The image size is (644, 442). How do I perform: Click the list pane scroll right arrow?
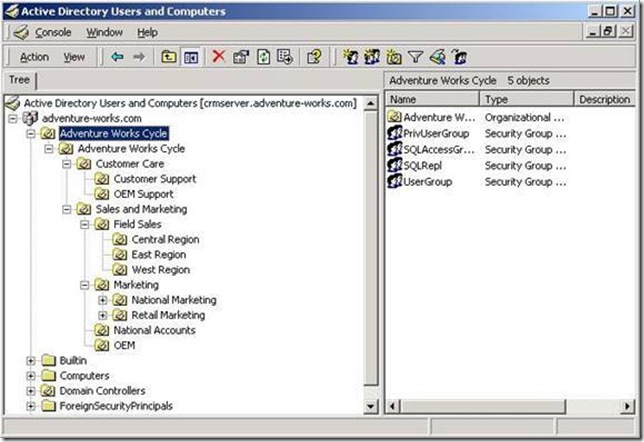[x=627, y=407]
